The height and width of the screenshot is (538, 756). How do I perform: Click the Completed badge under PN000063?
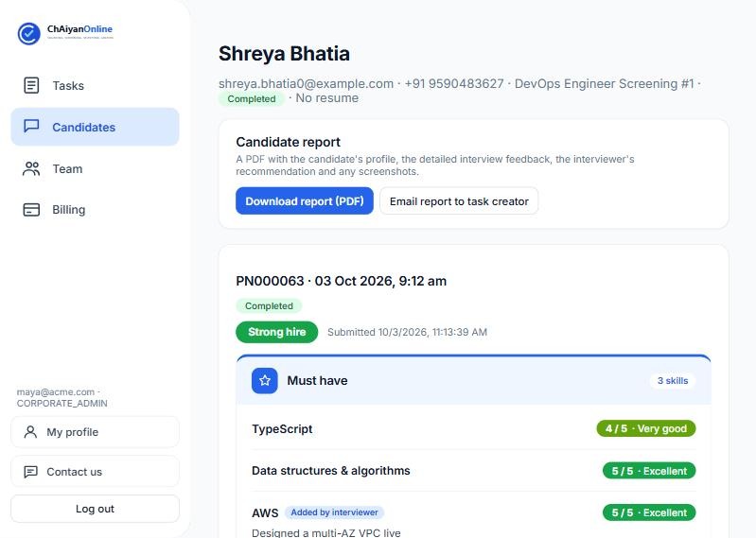click(269, 305)
